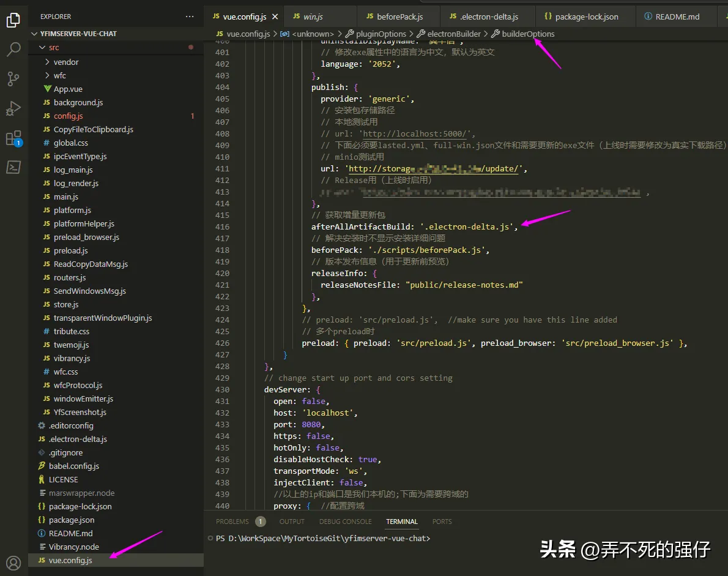Screen dimensions: 728x576
Task: Open the Accounts icon at bottom
Action: (x=13, y=563)
